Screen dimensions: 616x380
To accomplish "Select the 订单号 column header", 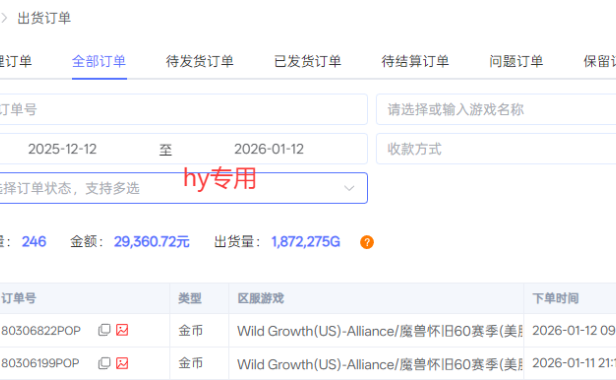I will [18, 298].
